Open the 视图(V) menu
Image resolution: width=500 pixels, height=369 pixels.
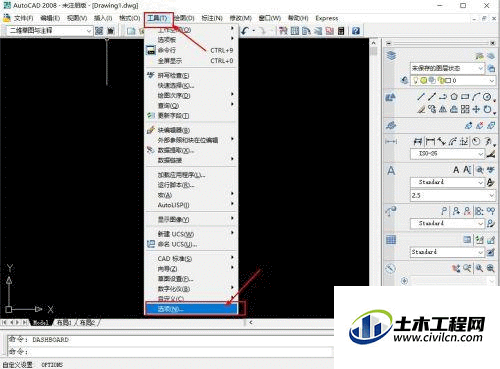[x=77, y=18]
